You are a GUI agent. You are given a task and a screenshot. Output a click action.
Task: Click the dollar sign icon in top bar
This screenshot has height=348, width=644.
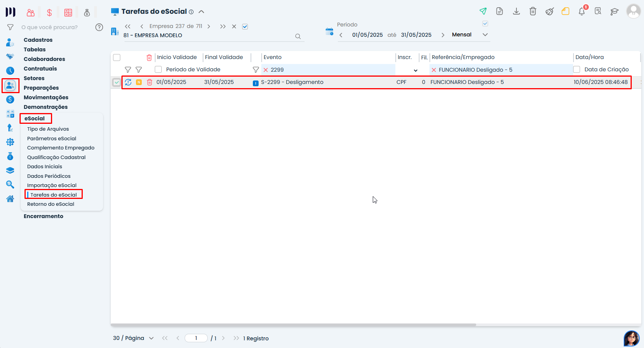click(x=49, y=13)
